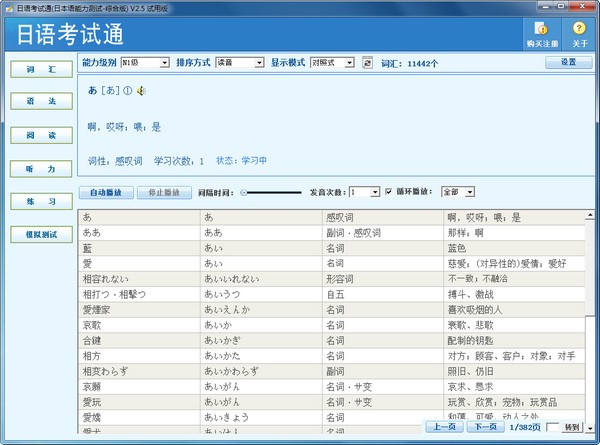Click the 设置 settings button
The width and height of the screenshot is (600, 445).
pos(568,62)
